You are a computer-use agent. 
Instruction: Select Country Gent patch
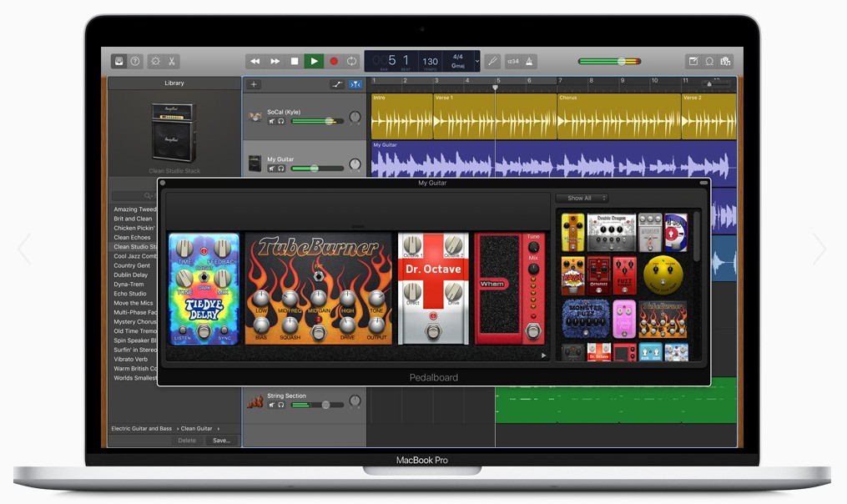pos(132,265)
